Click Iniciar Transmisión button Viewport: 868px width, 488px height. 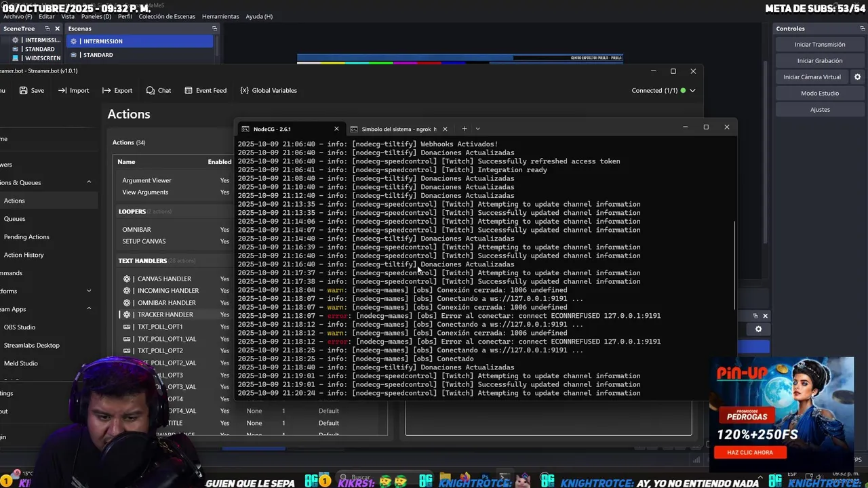pos(820,44)
